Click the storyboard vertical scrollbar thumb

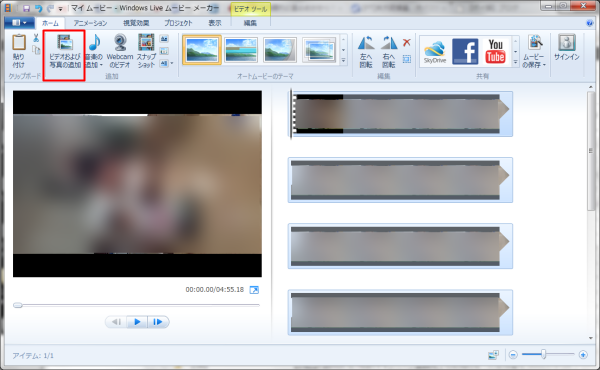coord(591,151)
